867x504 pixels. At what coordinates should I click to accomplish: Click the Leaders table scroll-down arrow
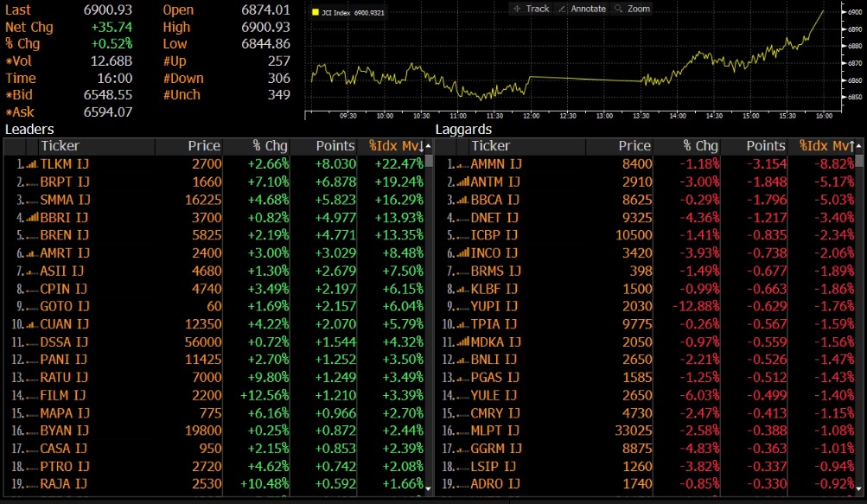pos(429,488)
